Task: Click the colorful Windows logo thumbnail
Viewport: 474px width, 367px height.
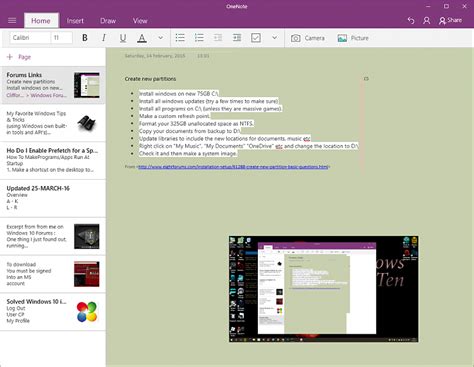Action: (x=87, y=312)
